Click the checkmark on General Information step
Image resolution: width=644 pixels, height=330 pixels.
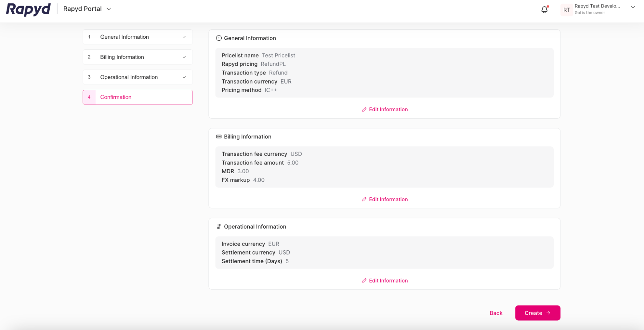coord(184,37)
